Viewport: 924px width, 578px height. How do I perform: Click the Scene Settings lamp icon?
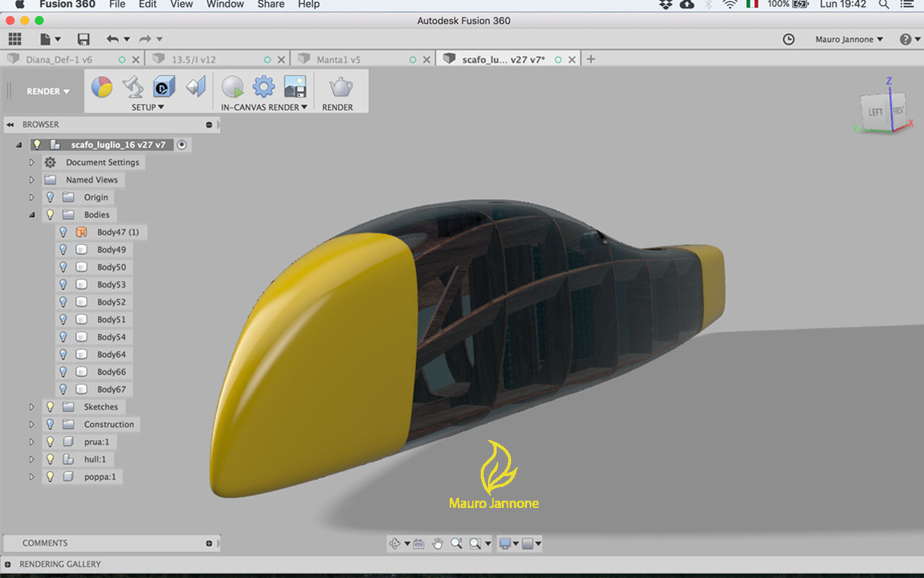133,87
